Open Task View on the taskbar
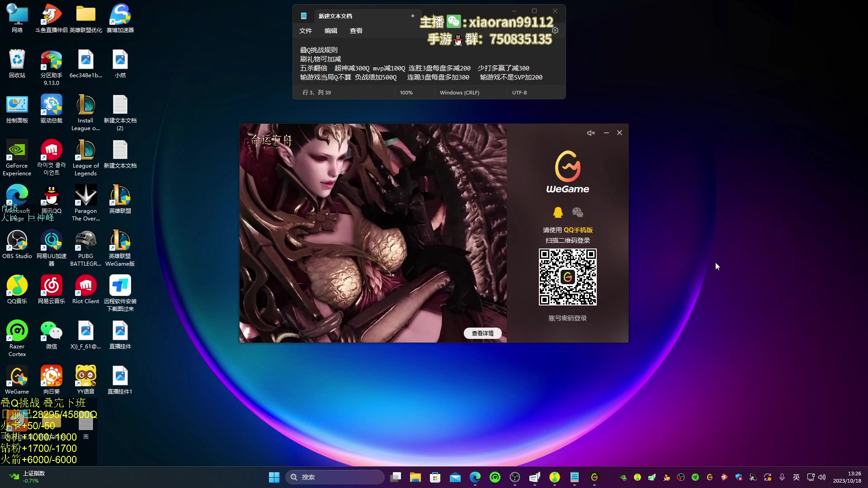This screenshot has height=488, width=868. 396,477
